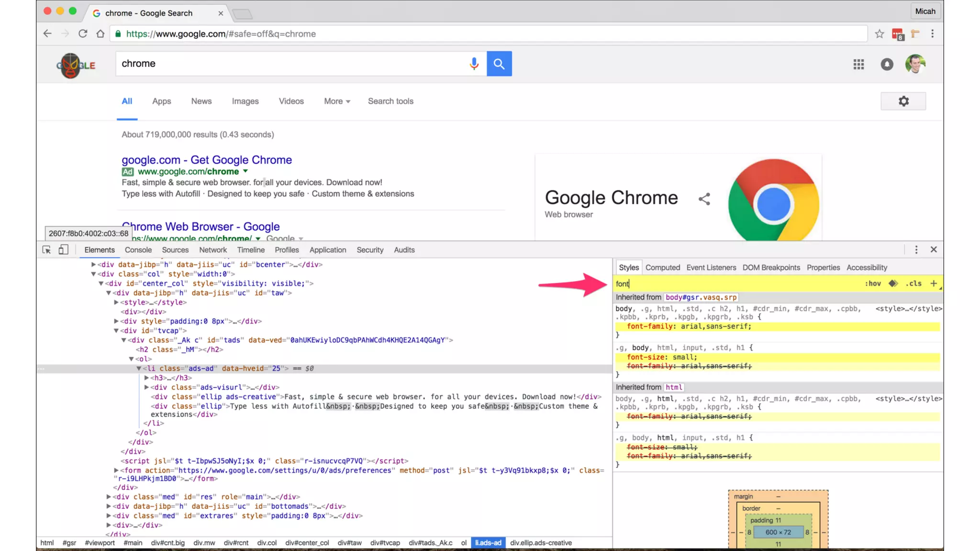This screenshot has width=980, height=551.
Task: Open the More search dropdown
Action: click(337, 101)
